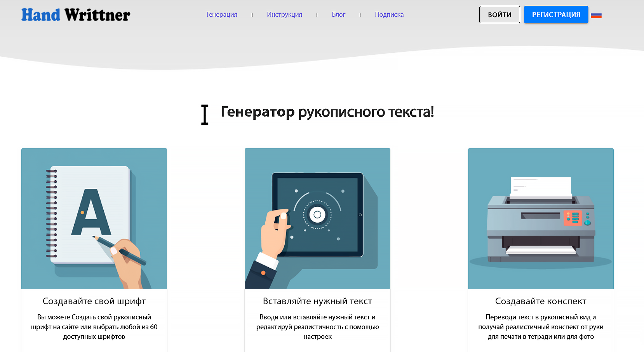
Task: Click the Hand Writtner logo
Action: 76,15
